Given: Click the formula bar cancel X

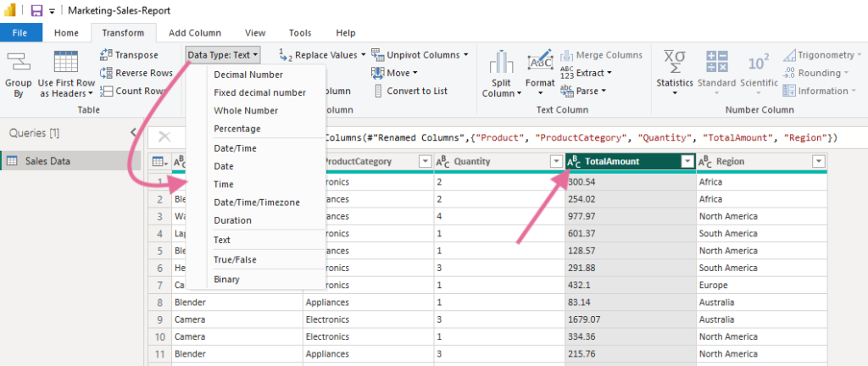Looking at the screenshot, I should point(164,137).
